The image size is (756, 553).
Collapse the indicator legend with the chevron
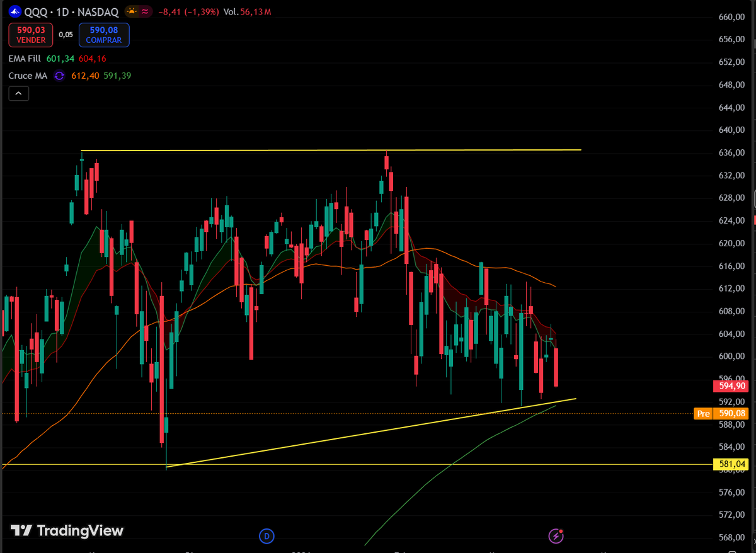18,94
